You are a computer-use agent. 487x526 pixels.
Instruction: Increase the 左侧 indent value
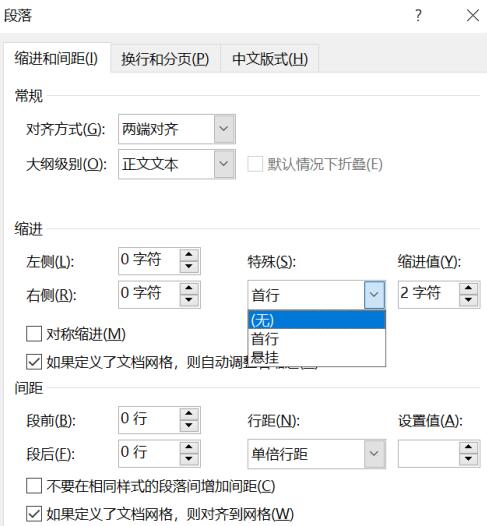point(189,255)
